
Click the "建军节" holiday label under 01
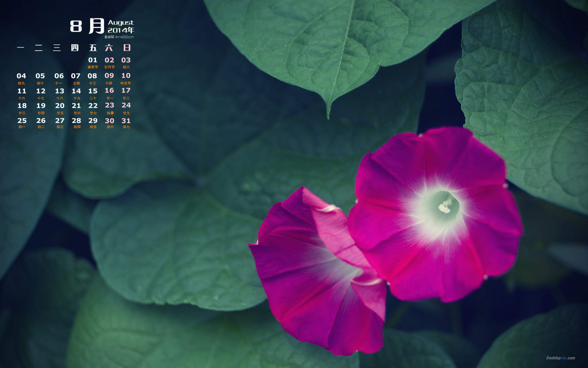(93, 67)
